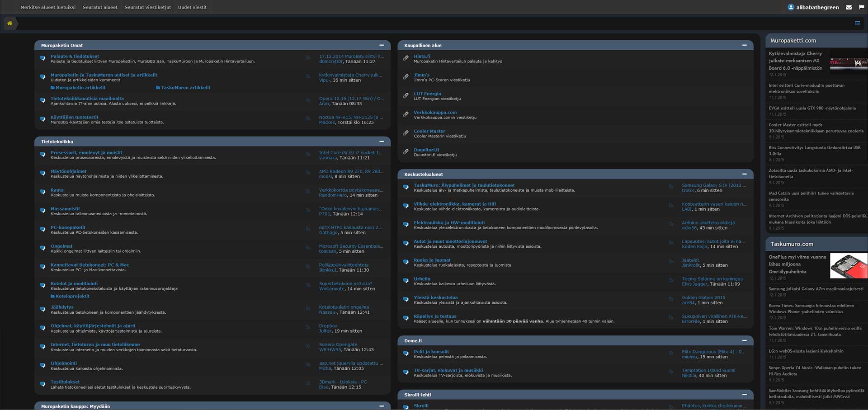This screenshot has height=410, width=868.
Task: Click the Muropaketti.com sidebar heading
Action: [793, 41]
